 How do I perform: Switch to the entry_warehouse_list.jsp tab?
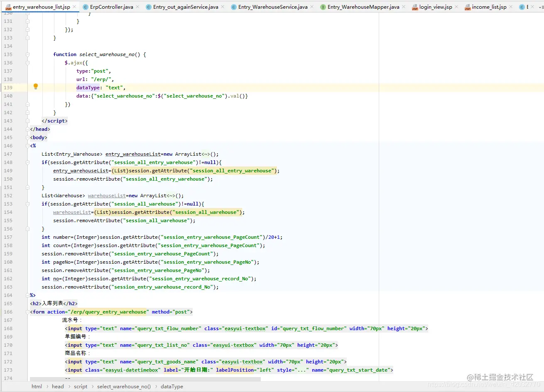click(41, 7)
